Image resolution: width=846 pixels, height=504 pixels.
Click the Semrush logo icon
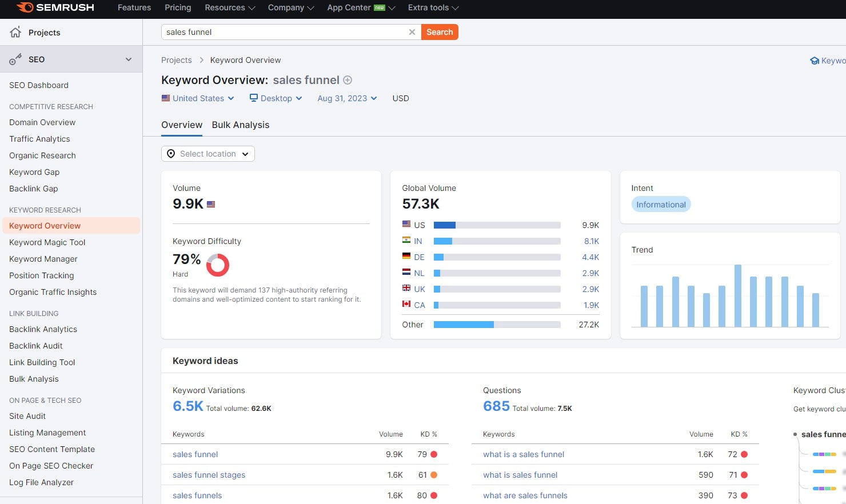pyautogui.click(x=25, y=7)
